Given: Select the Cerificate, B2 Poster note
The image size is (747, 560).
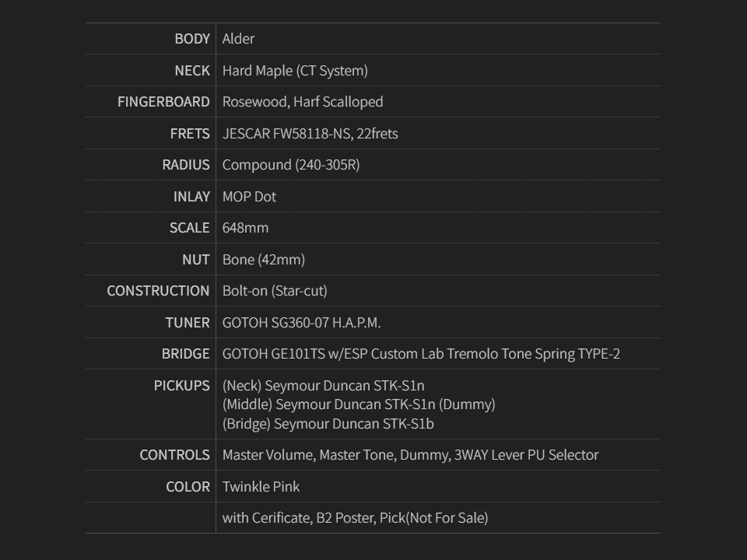Looking at the screenshot, I should 355,518.
